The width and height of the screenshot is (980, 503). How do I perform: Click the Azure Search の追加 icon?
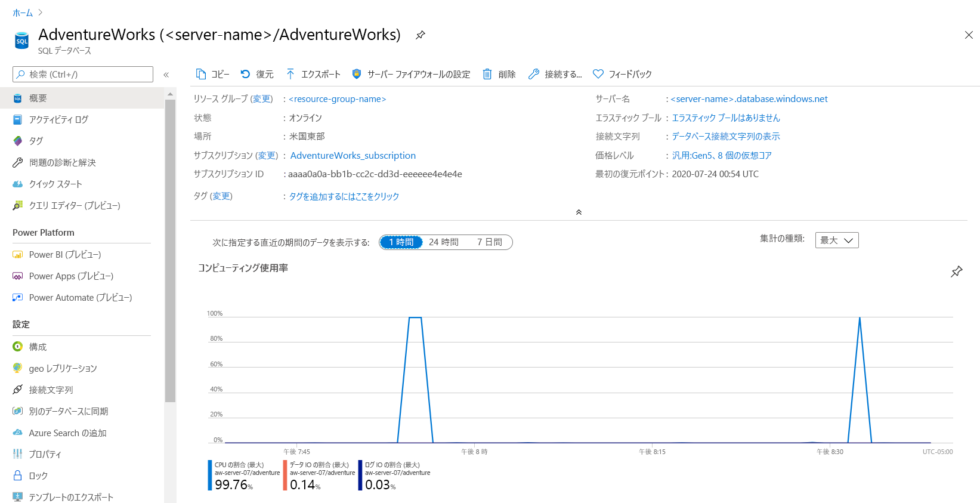point(18,433)
